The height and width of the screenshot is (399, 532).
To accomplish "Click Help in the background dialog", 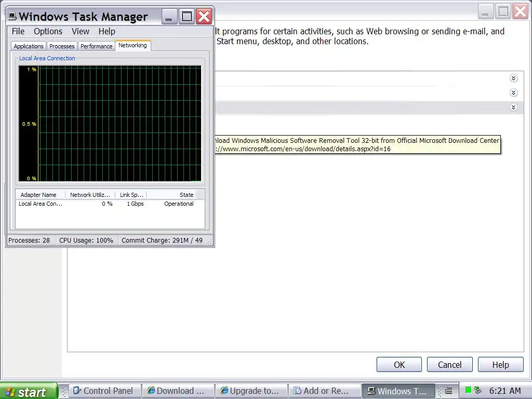I will pos(500,365).
